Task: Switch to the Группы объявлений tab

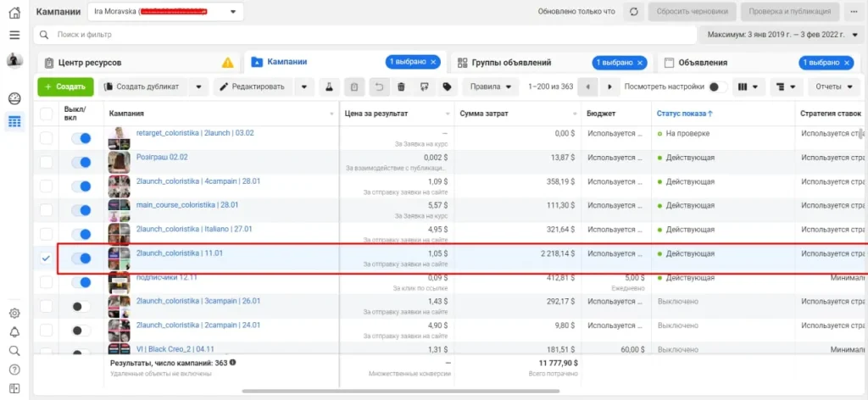Action: pyautogui.click(x=504, y=62)
